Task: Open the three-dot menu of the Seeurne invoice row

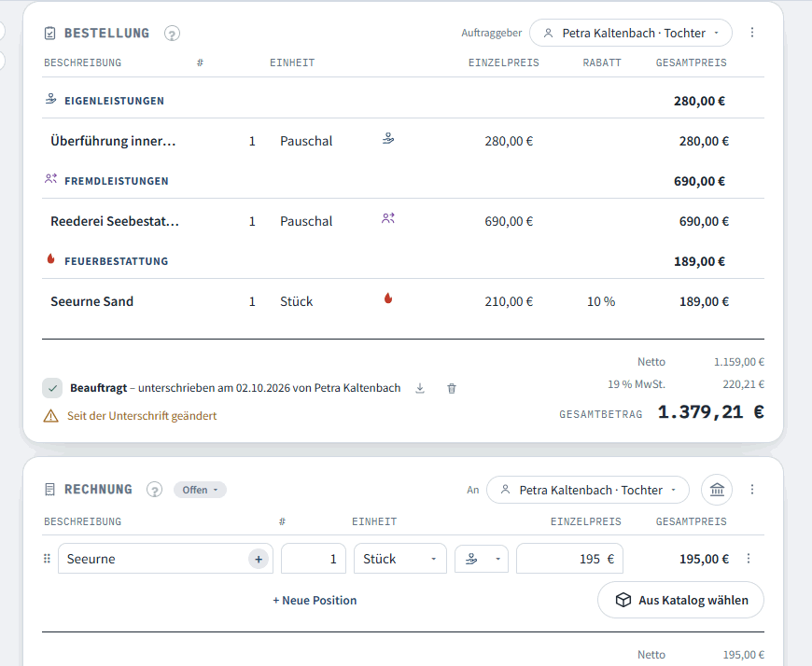Action: tap(749, 559)
